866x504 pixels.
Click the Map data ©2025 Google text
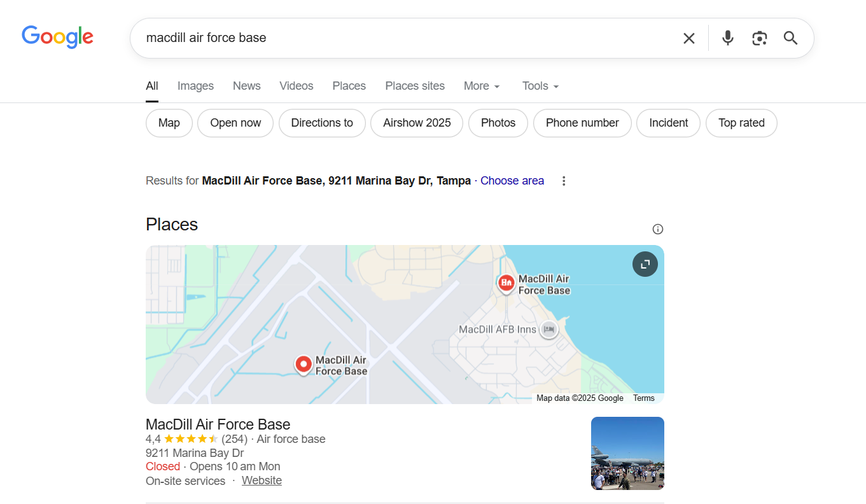pos(580,398)
